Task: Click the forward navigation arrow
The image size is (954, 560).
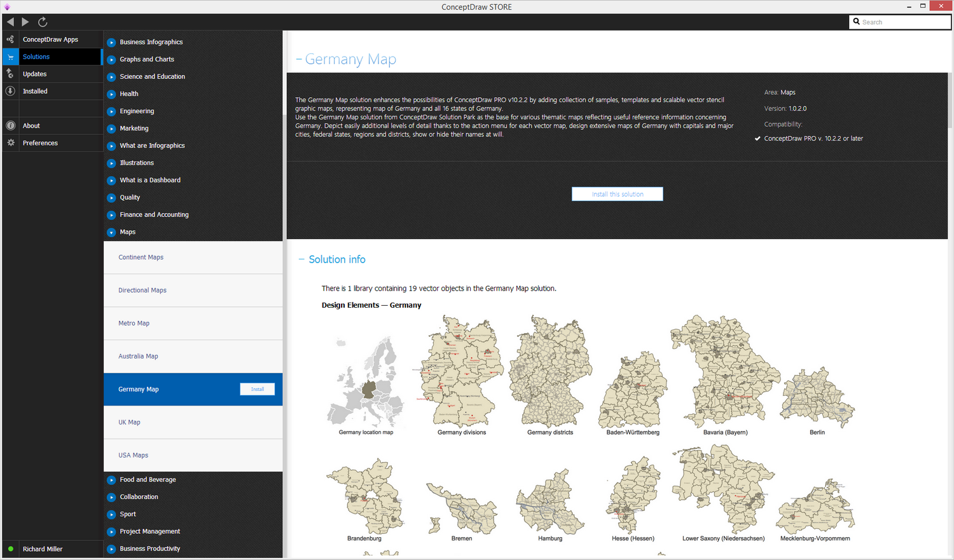Action: [25, 22]
